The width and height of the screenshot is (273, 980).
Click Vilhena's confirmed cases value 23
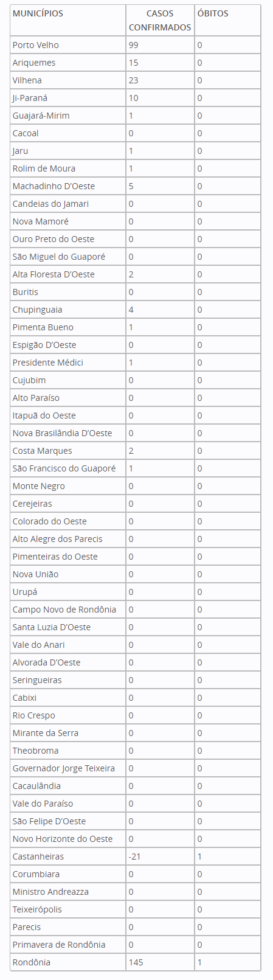133,80
